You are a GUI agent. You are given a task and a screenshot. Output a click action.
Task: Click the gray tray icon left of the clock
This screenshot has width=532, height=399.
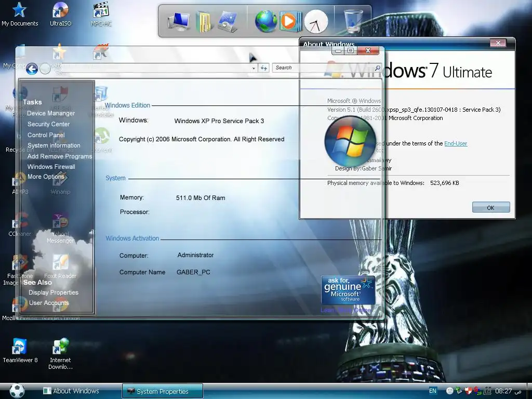pyautogui.click(x=487, y=391)
